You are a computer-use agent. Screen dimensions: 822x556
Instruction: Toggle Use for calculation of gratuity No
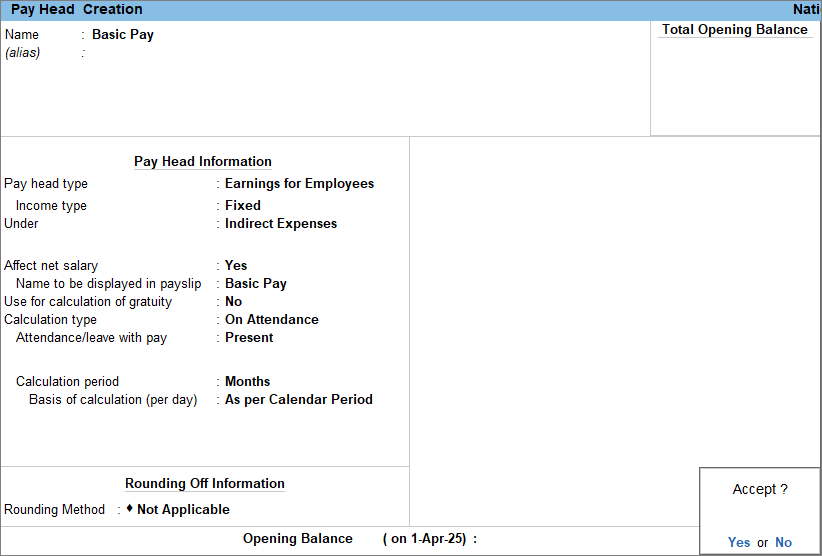pos(233,302)
